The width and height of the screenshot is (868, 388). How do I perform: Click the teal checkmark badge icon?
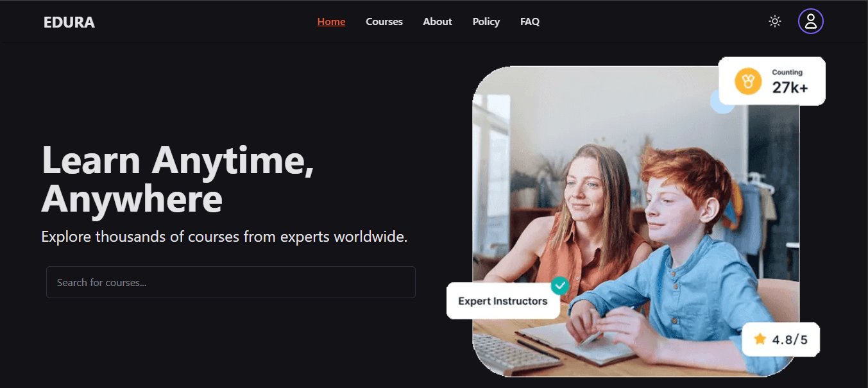click(x=560, y=285)
